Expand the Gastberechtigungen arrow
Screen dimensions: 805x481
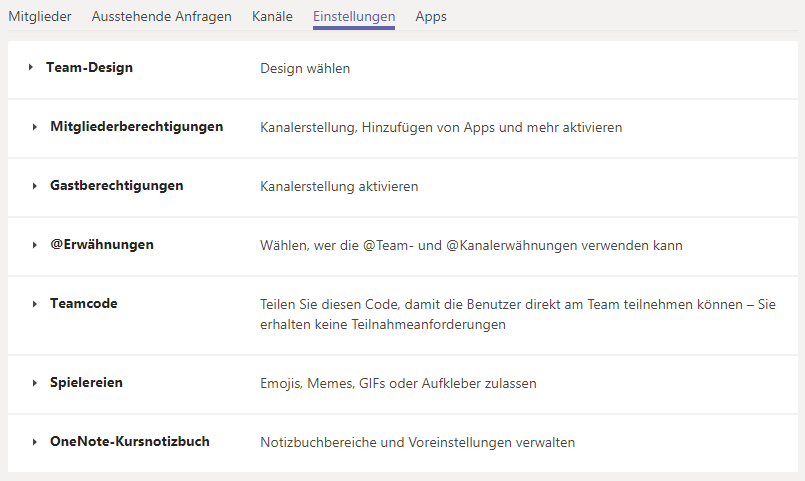coord(34,186)
